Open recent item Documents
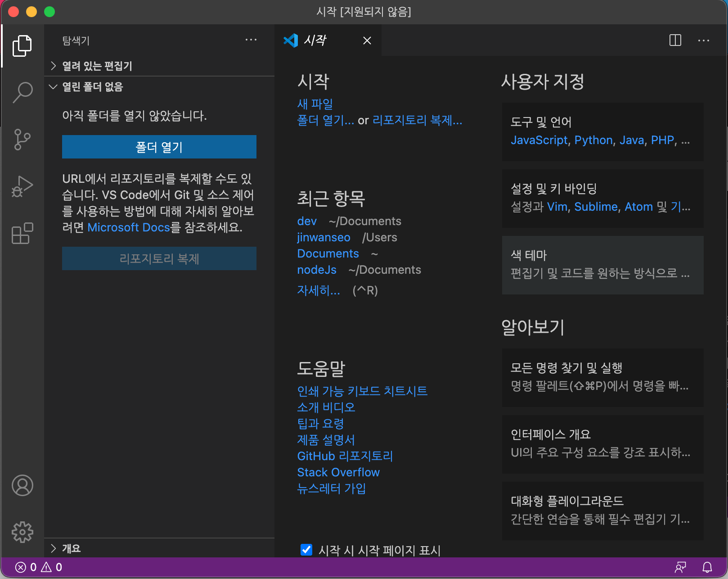Screen dimensions: 728x579 tap(328, 253)
